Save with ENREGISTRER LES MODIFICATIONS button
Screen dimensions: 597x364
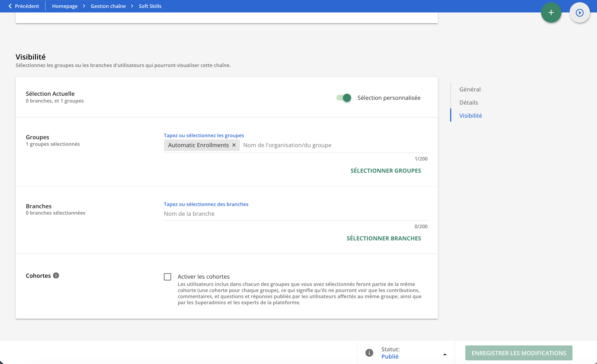519,353
